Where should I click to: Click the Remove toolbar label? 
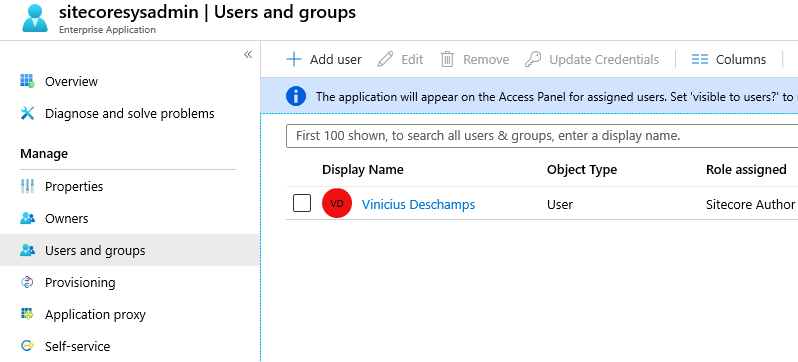pyautogui.click(x=486, y=60)
